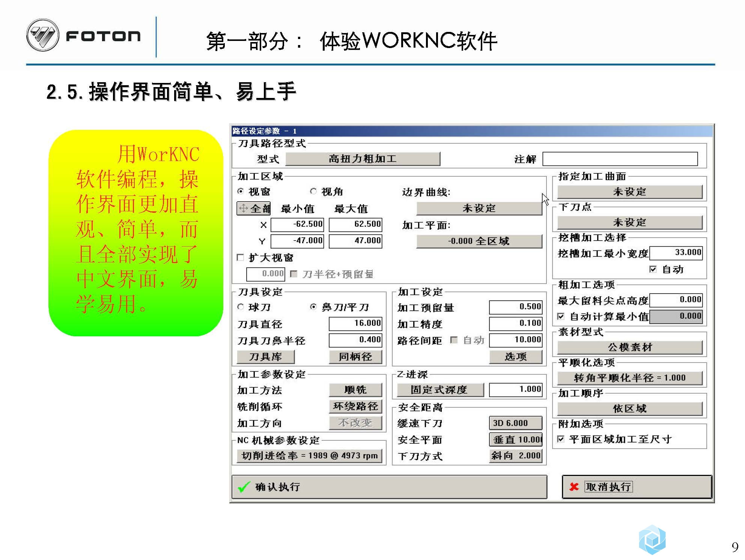
Task: Click the X 最小值 field -62.500
Action: point(297,224)
